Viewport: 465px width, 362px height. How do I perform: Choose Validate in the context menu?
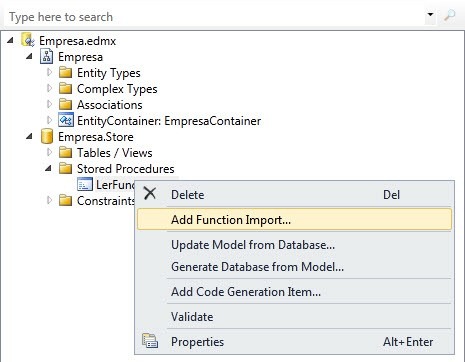pyautogui.click(x=192, y=317)
